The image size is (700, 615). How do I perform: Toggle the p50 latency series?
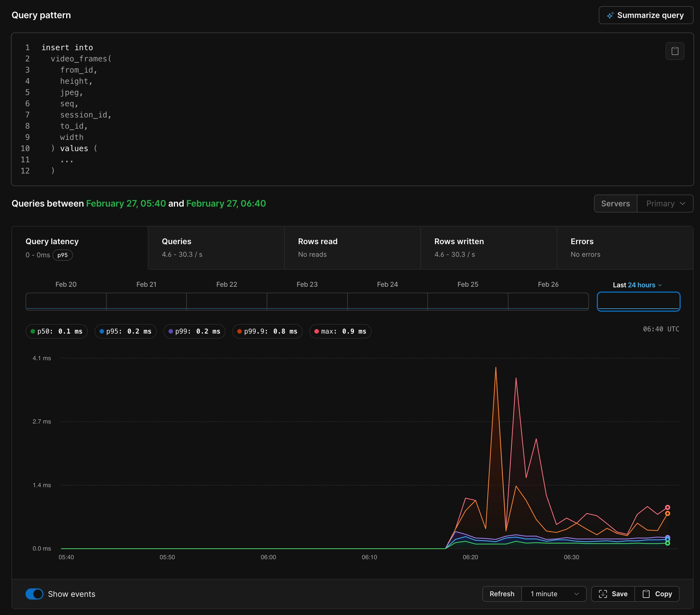click(56, 331)
